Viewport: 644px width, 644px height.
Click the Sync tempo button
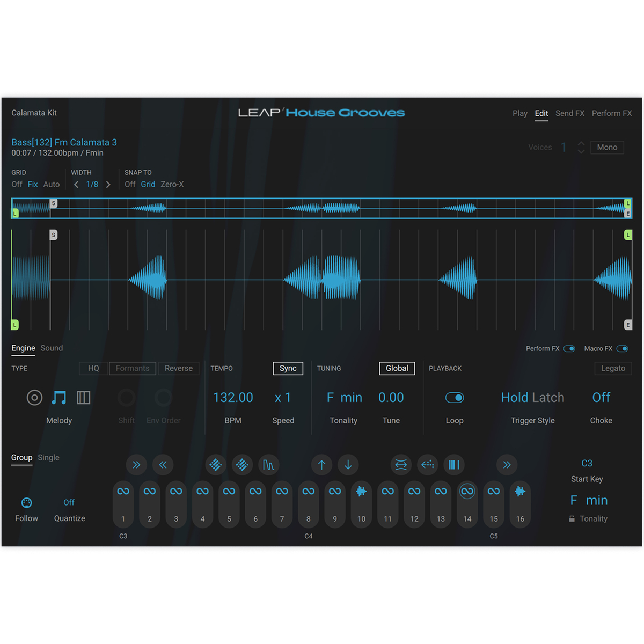point(288,368)
